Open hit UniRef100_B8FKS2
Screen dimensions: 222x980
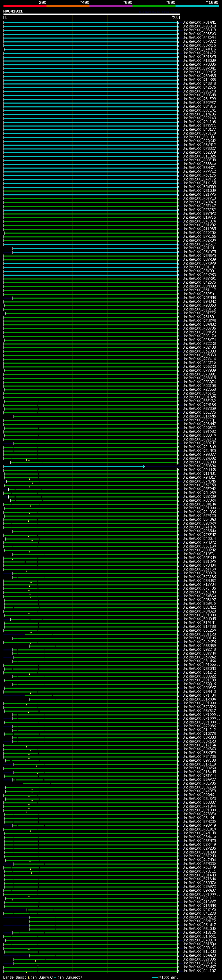coord(199,401)
